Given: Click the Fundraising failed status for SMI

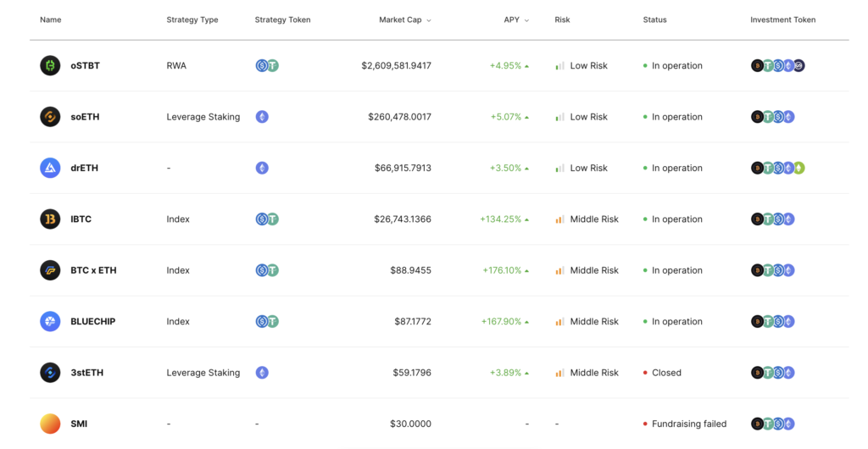Looking at the screenshot, I should (x=689, y=424).
